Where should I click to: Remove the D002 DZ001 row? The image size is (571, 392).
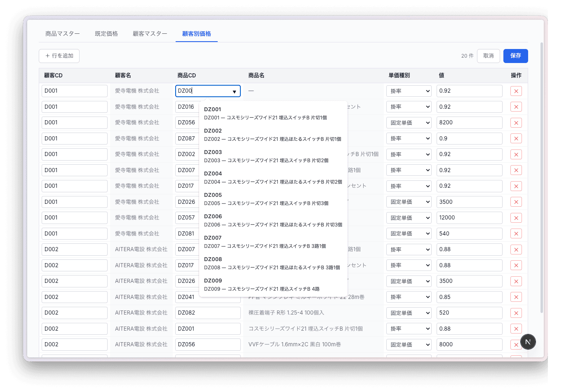coord(516,329)
